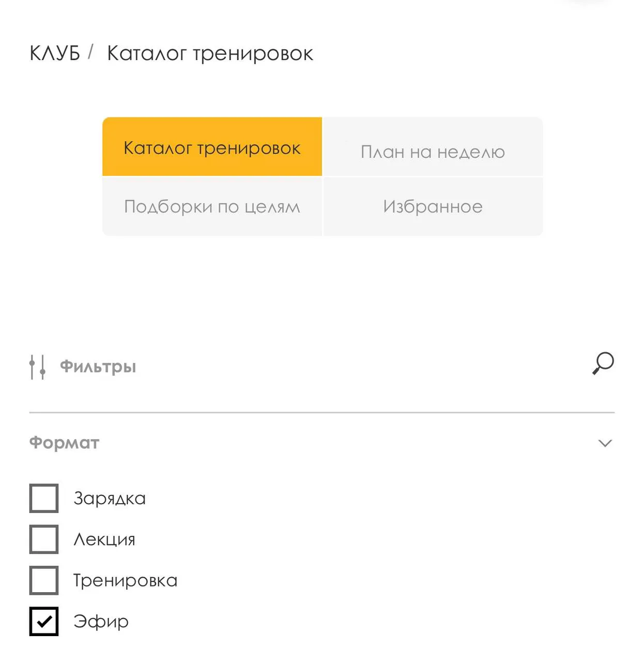The width and height of the screenshot is (644, 662).
Task: Click the КЛУБ breadcrumb link
Action: [55, 53]
